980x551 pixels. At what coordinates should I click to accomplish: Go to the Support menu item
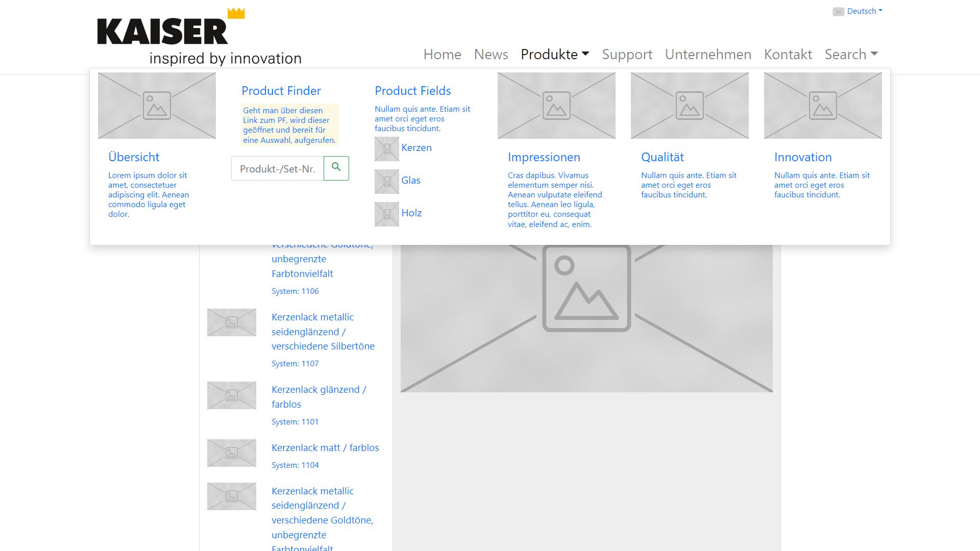click(627, 54)
